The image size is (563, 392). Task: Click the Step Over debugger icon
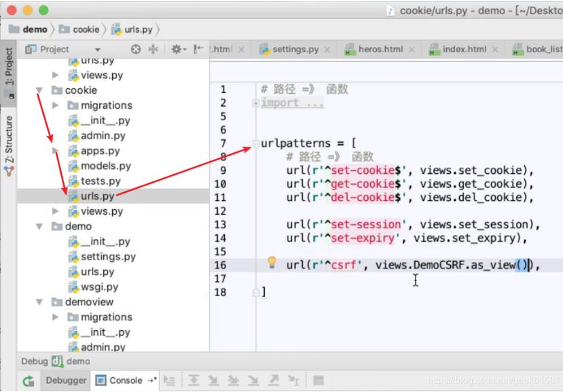tap(194, 381)
